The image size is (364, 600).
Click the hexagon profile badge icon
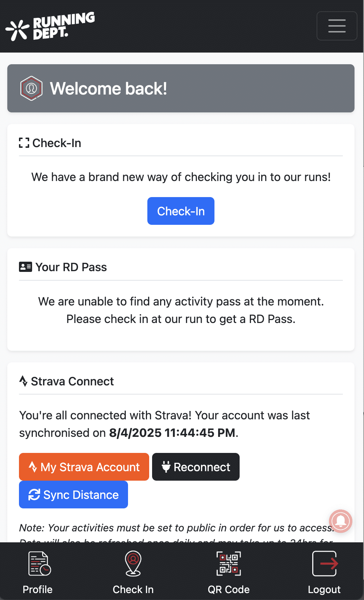[x=31, y=88]
